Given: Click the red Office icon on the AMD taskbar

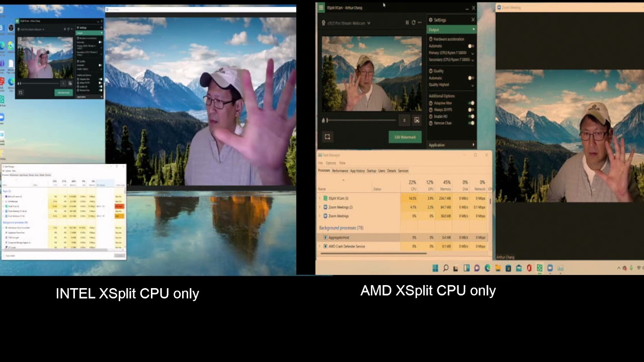Looking at the screenshot, I should [529, 268].
